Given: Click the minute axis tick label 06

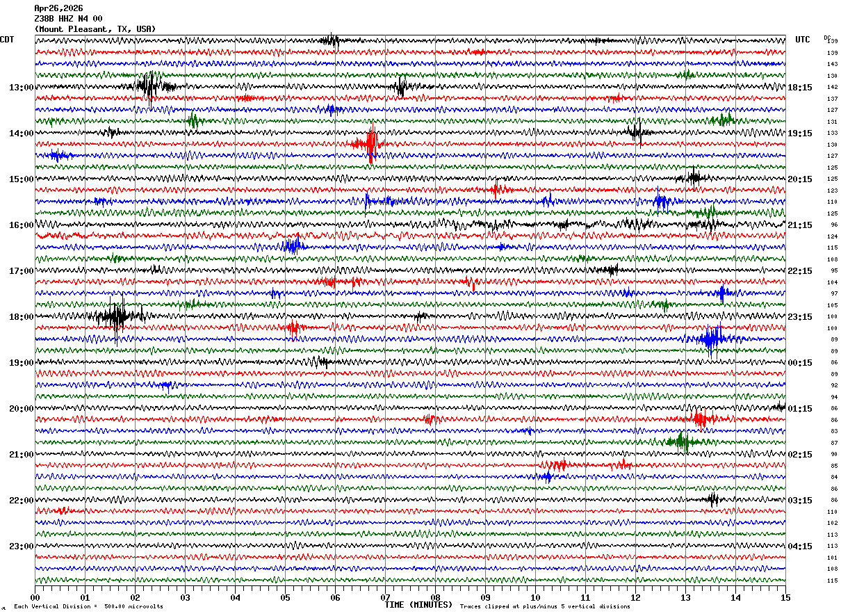Looking at the screenshot, I should (x=335, y=597).
